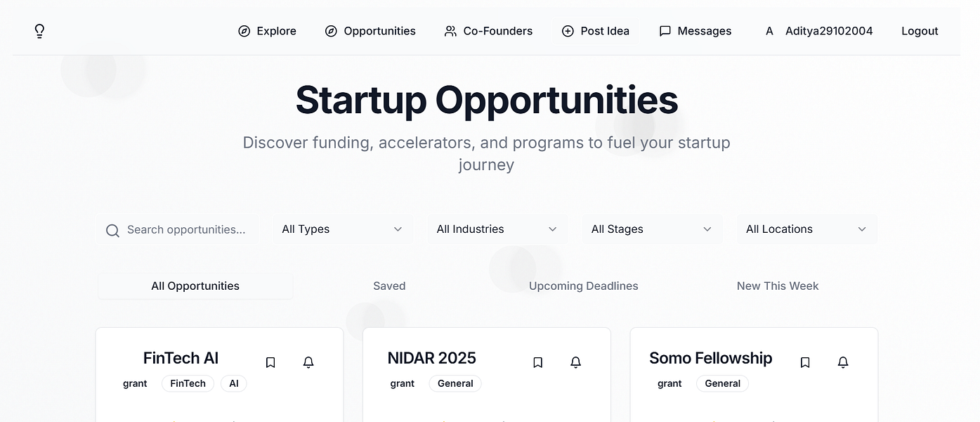Click the Messages chat bubble icon

(665, 31)
